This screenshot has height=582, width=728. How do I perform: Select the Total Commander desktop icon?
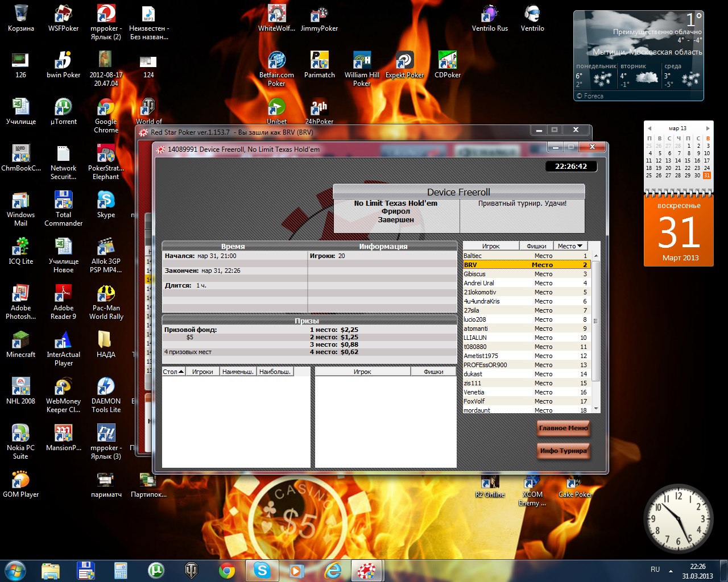[64, 209]
